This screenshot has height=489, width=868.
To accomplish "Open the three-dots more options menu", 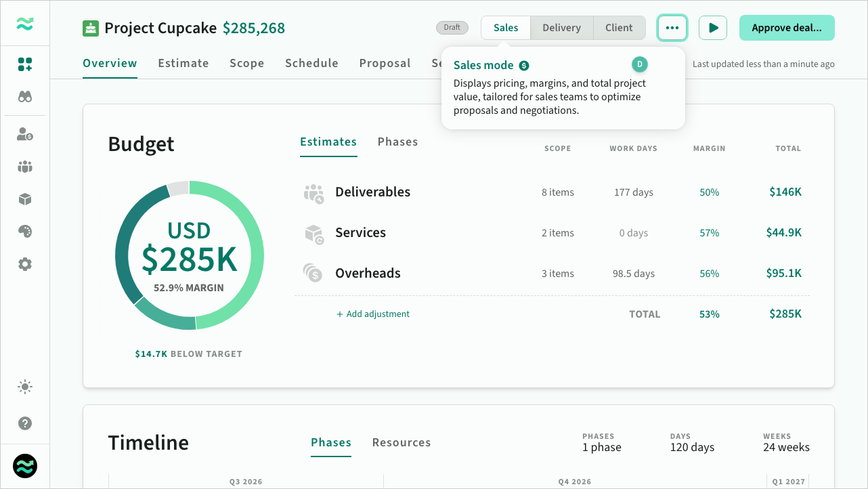I will pyautogui.click(x=672, y=28).
